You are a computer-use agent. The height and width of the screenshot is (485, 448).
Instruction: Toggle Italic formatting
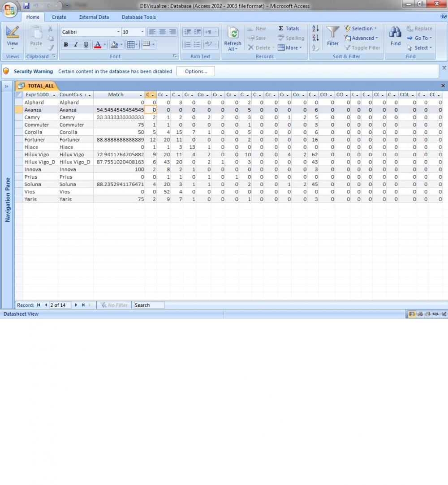point(76,44)
